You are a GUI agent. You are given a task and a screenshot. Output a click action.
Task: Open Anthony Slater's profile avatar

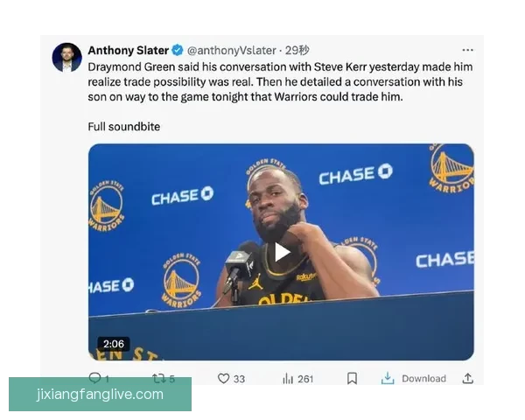coord(67,57)
